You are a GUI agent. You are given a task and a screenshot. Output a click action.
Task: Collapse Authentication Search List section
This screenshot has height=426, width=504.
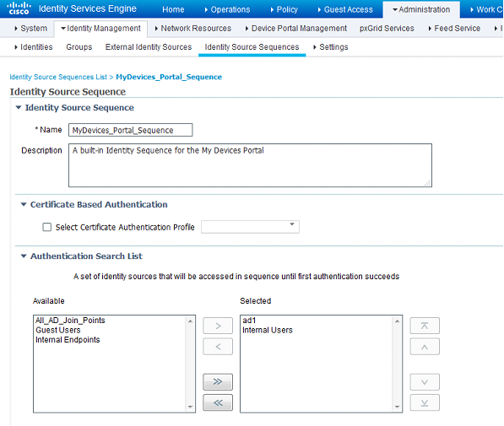[24, 256]
